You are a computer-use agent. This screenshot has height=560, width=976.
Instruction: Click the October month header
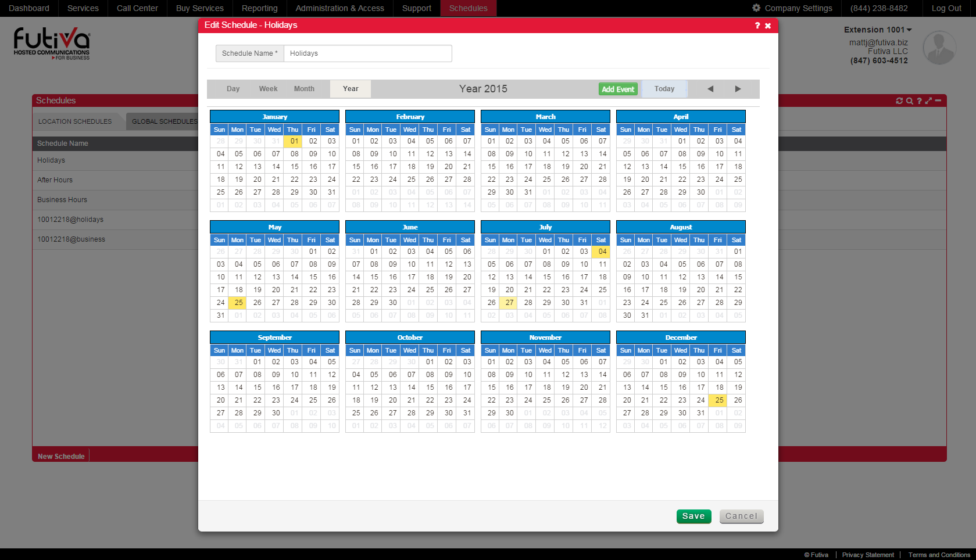click(410, 338)
